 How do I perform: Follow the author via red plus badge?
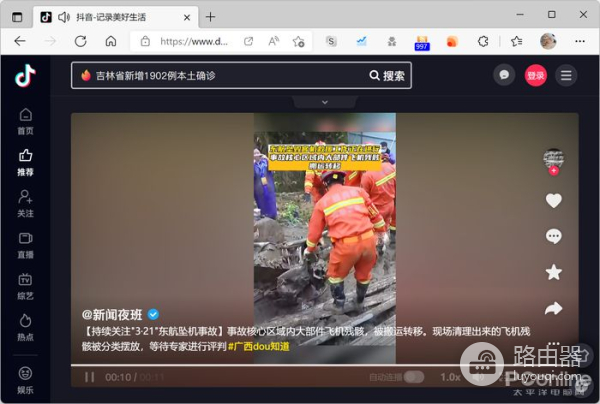pos(553,171)
